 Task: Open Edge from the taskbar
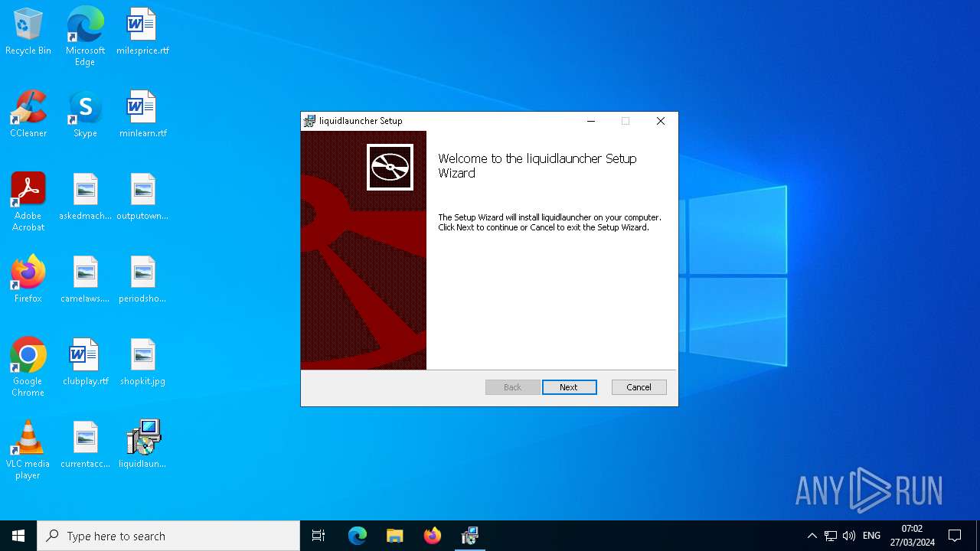pyautogui.click(x=358, y=536)
